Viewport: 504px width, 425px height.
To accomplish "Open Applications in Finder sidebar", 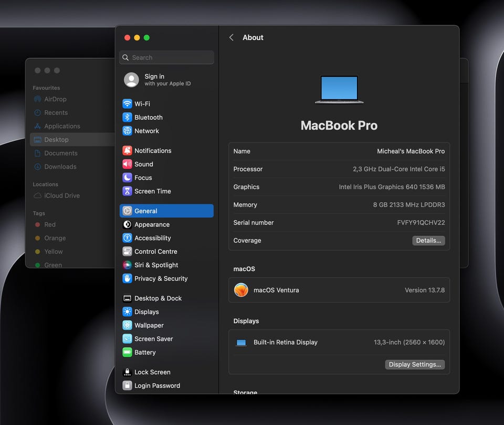I will coord(62,127).
